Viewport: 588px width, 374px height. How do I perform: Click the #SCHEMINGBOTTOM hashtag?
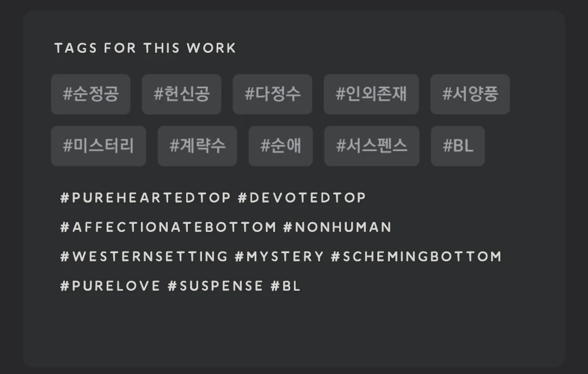(x=416, y=256)
